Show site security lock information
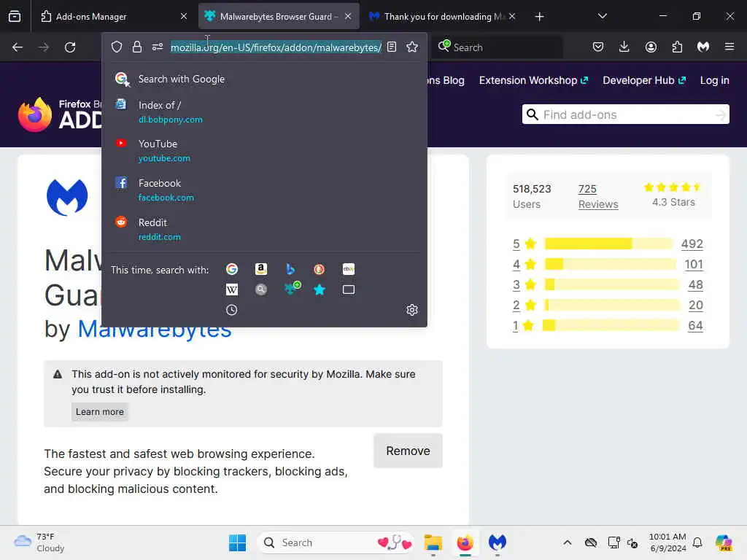747x560 pixels. (137, 47)
